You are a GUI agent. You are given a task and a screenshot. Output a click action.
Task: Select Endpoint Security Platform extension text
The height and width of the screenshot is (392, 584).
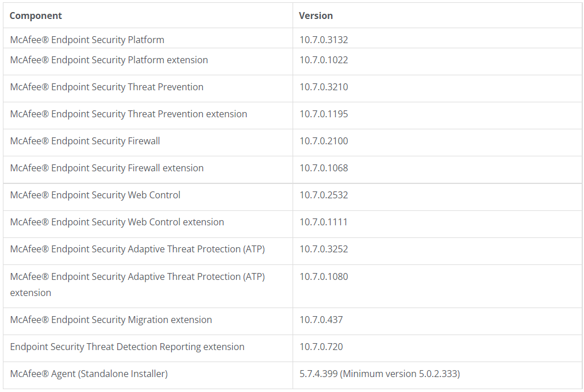109,60
